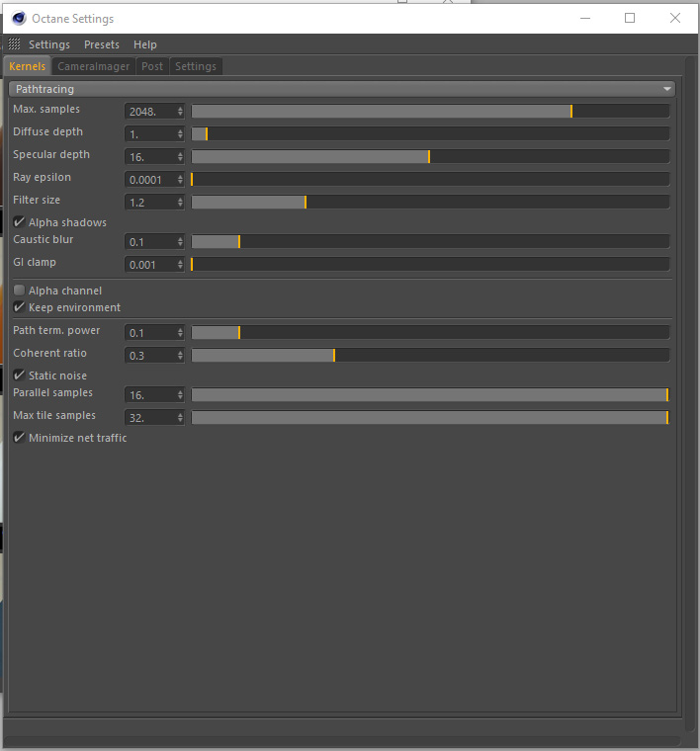This screenshot has height=751, width=700.
Task: Enable the Alpha channel checkbox
Action: (19, 291)
